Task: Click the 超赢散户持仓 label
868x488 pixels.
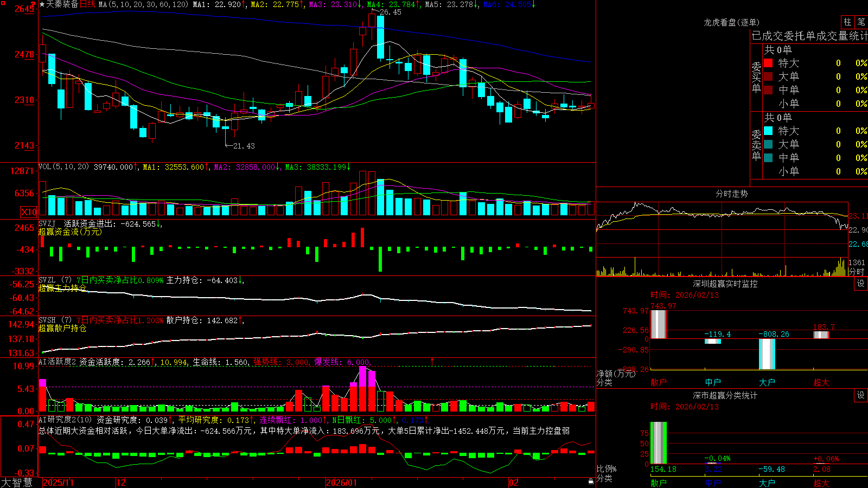Action: (62, 328)
